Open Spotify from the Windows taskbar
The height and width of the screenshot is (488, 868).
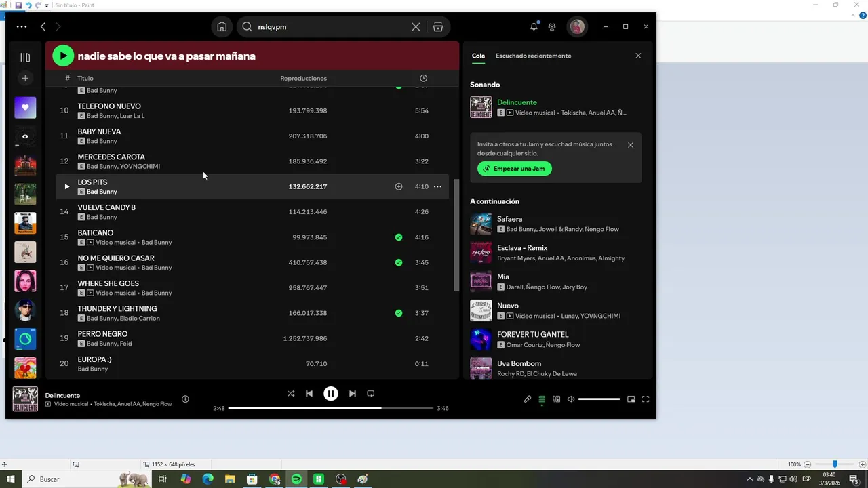[x=296, y=479]
